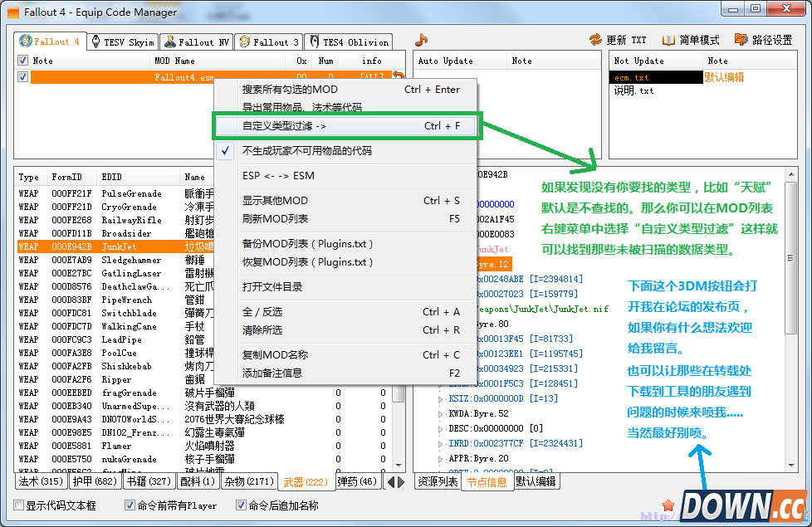
Task: Click the 更新 TXT refresh icon
Action: pos(595,40)
